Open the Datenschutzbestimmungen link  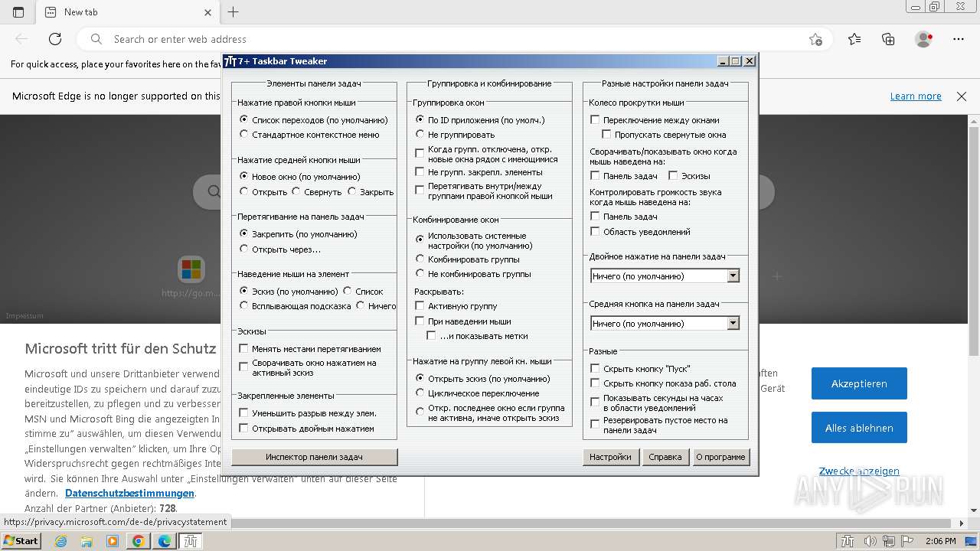[129, 494]
